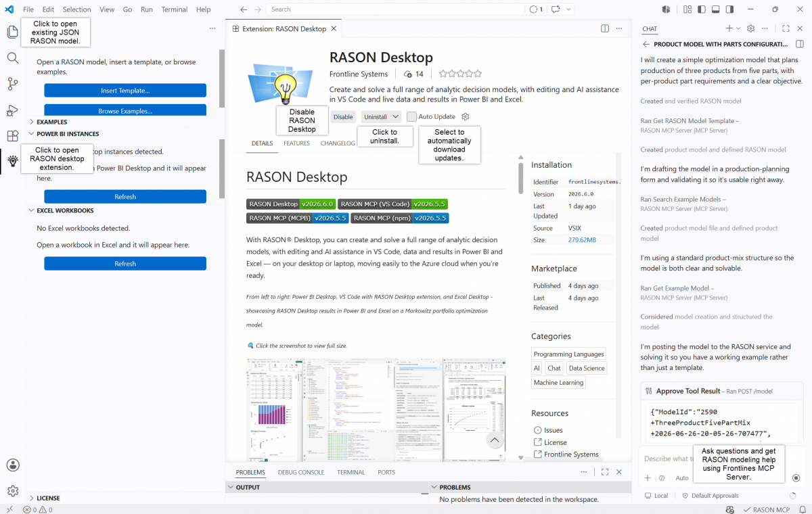Viewport: 812px width, 514px height.
Task: Start a new chat with the plus icon
Action: (729, 28)
